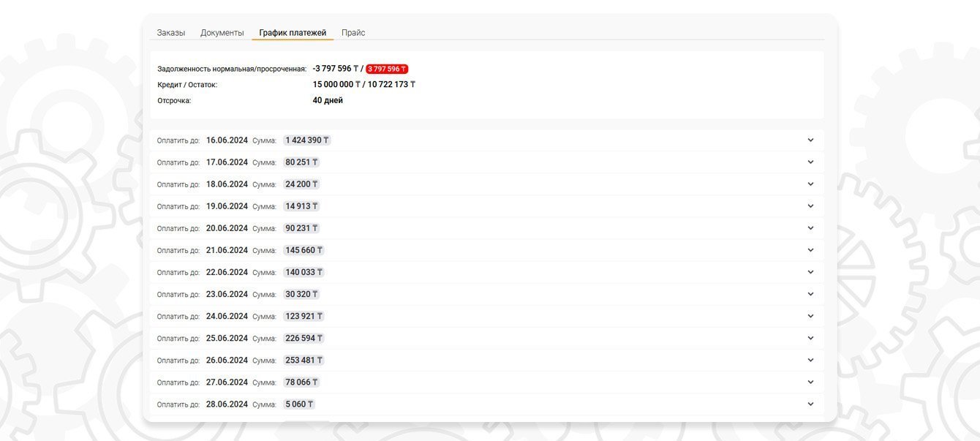This screenshot has height=441, width=980.
Task: Click the date 19.06.2024
Action: click(227, 206)
